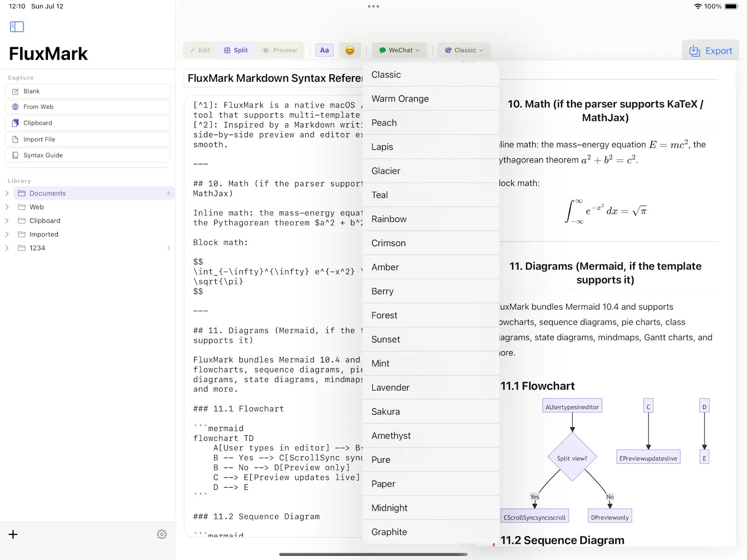Add new item with plus icon
747x560 pixels.
(x=13, y=534)
